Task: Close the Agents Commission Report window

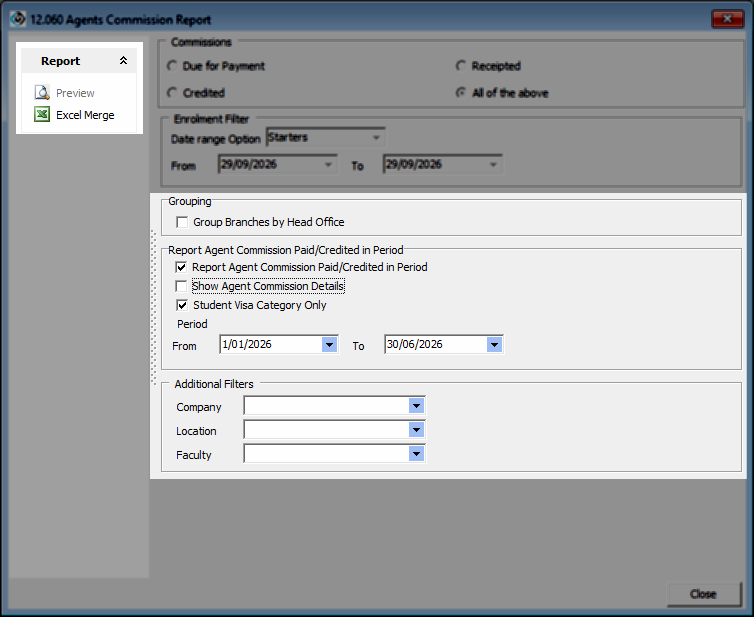Action: click(x=727, y=19)
